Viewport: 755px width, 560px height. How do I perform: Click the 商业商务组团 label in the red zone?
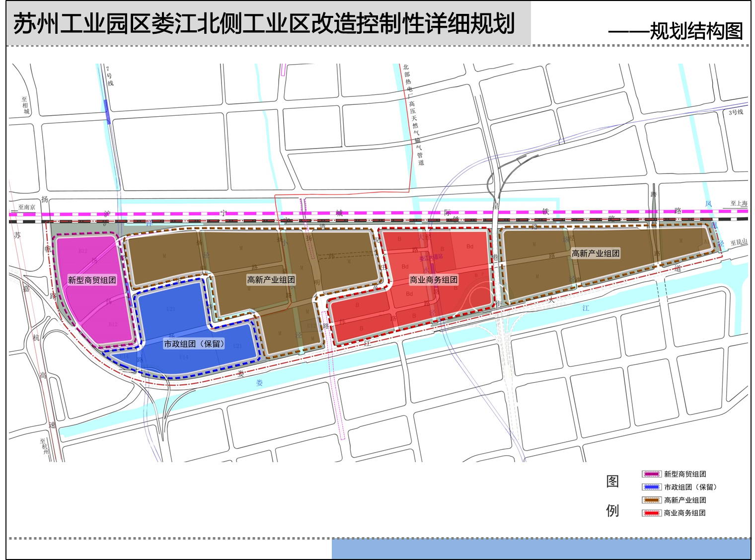tap(434, 280)
